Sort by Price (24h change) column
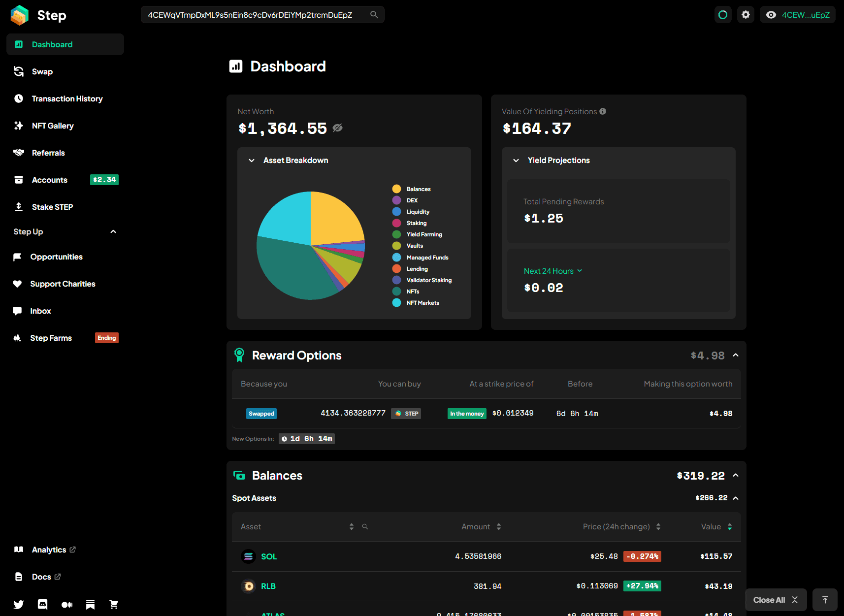Image resolution: width=844 pixels, height=616 pixels. pyautogui.click(x=658, y=527)
